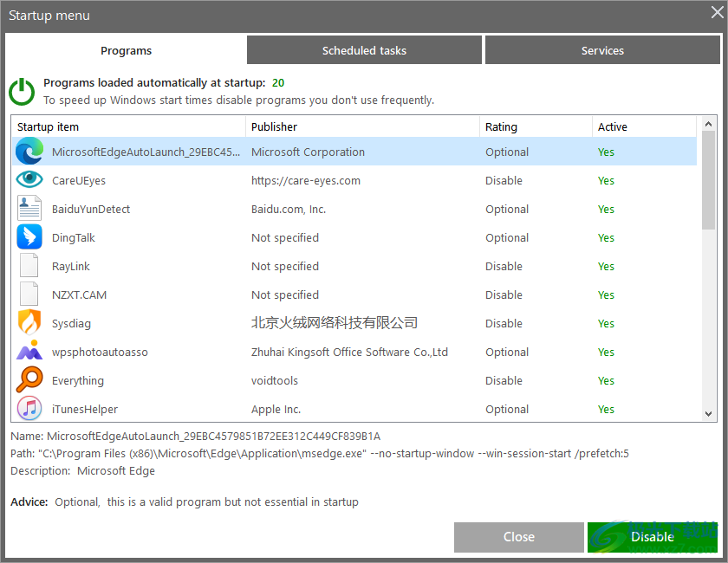Click Zhuhai Kingsoft Office Software publisher cell
728x563 pixels.
click(x=349, y=353)
